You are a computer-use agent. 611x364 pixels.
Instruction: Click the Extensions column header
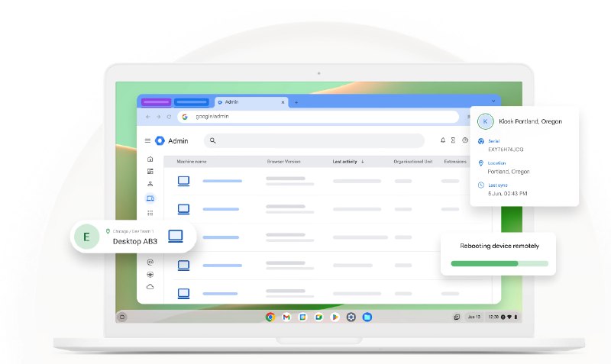(x=455, y=162)
